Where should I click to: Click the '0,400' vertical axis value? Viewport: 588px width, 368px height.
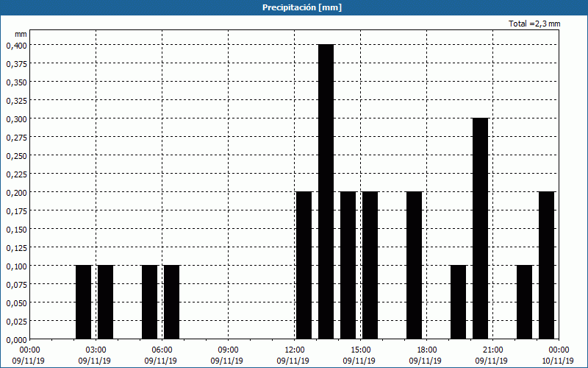17,46
